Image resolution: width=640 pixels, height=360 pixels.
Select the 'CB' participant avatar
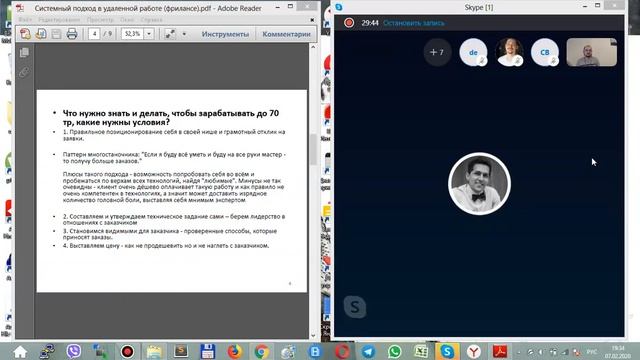(x=544, y=52)
